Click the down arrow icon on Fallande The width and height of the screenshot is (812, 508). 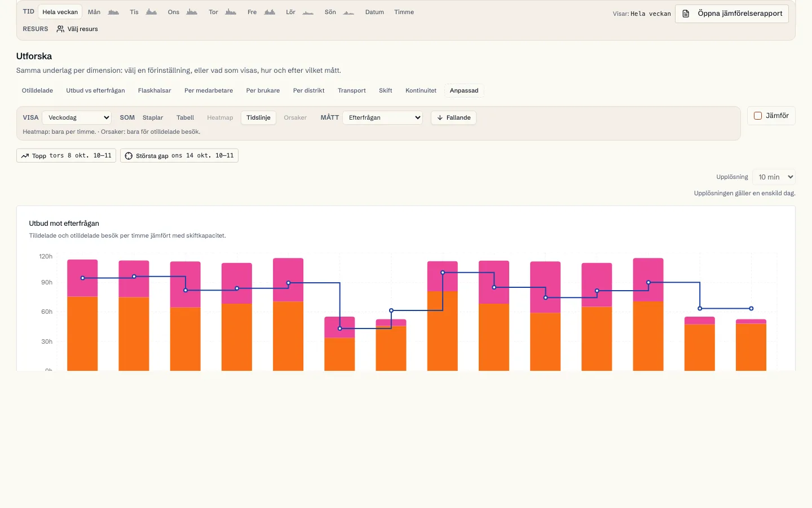440,117
